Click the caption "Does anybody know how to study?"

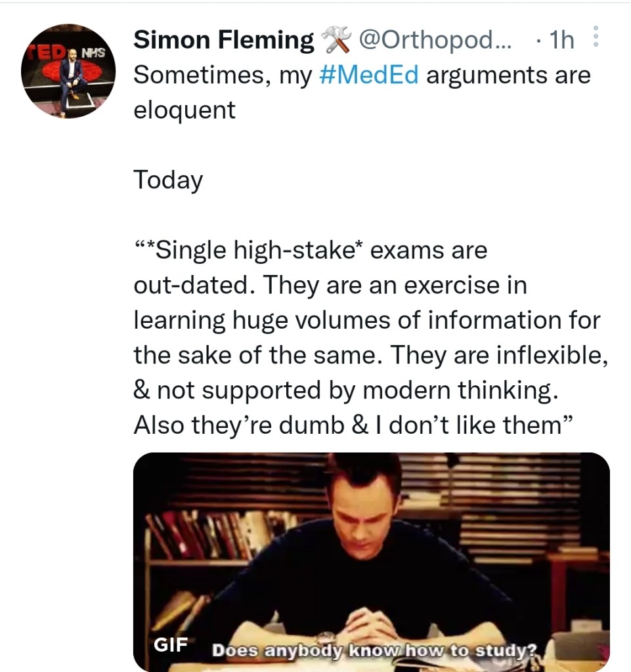[375, 651]
